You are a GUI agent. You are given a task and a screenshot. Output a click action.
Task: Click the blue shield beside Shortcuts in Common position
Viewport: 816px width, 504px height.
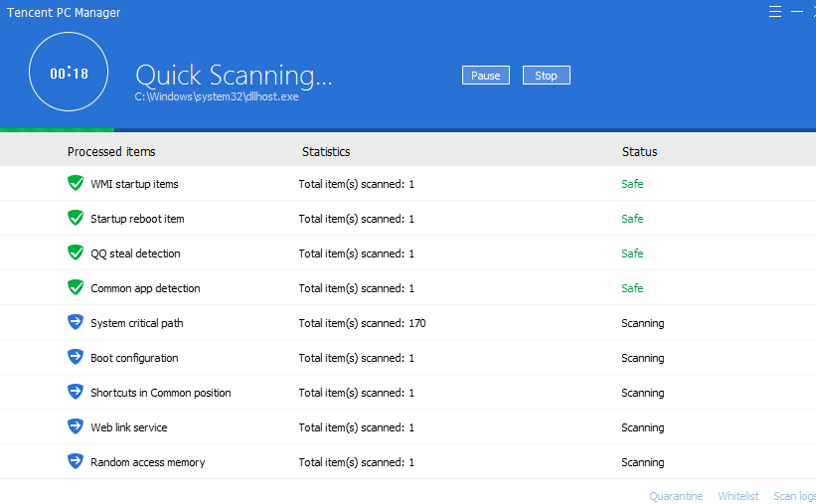tap(76, 392)
